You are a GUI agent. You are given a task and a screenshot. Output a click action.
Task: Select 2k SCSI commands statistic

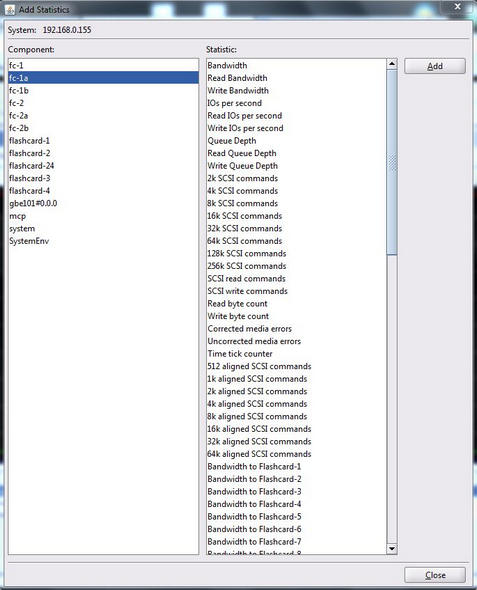(297, 178)
